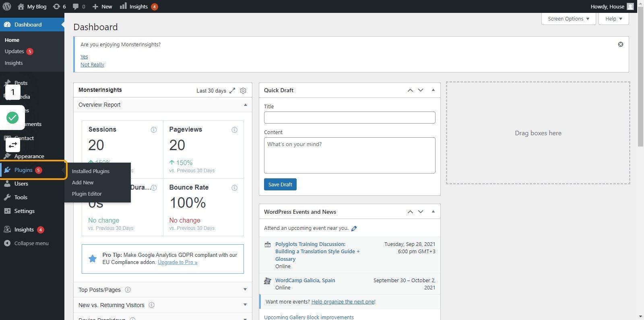Screen dimensions: 644x320
Task: Click the Plugins plug icon in sidebar
Action: point(7,170)
